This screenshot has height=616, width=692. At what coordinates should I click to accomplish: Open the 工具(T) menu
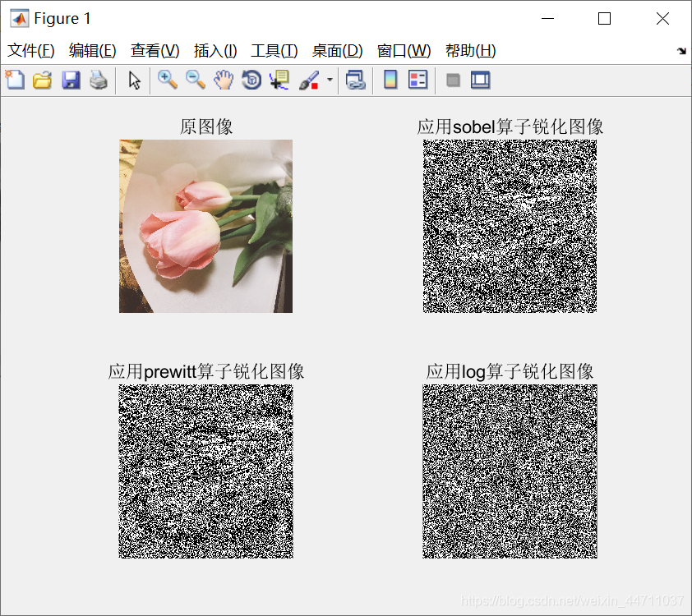pyautogui.click(x=274, y=51)
